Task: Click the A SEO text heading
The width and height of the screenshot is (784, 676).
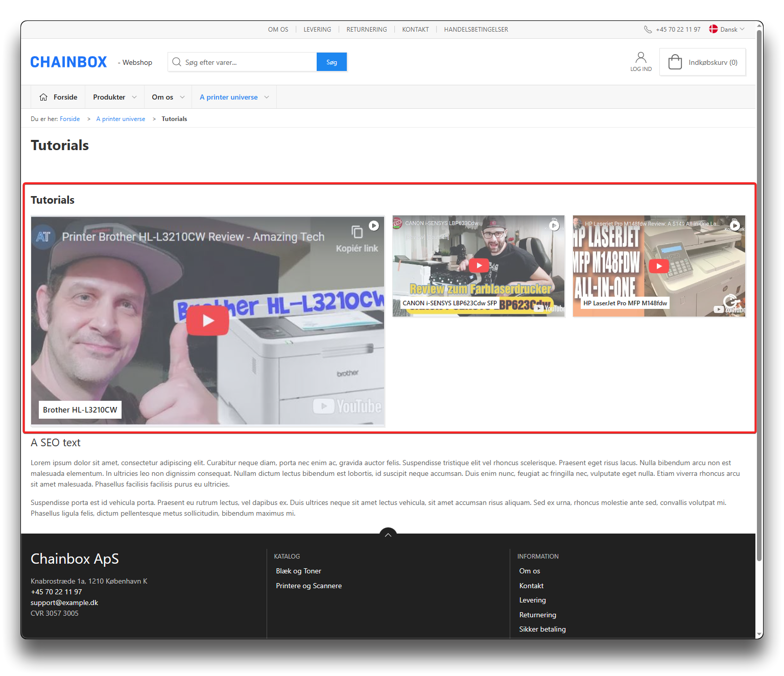Action: tap(56, 443)
